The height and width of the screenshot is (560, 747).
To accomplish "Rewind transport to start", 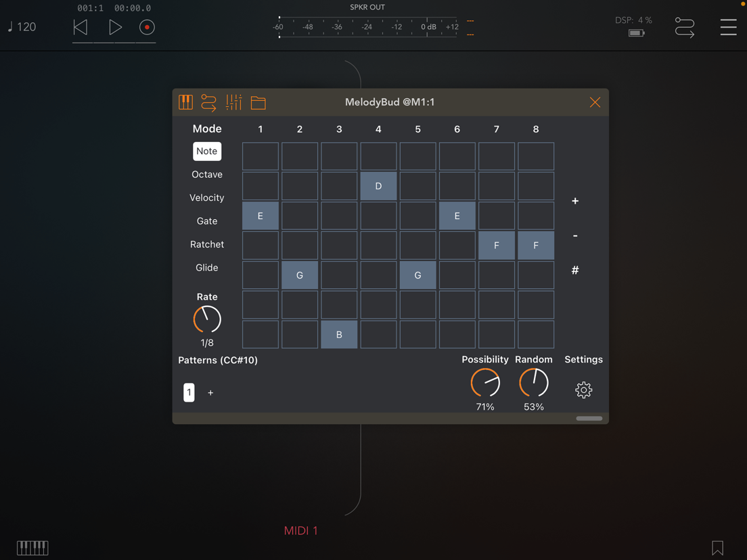I will coord(80,27).
